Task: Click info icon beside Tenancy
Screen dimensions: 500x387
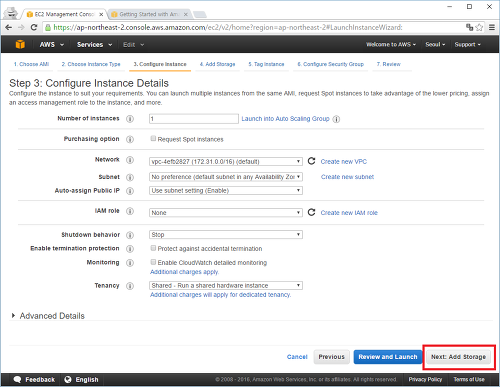Action: pyautogui.click(x=130, y=286)
